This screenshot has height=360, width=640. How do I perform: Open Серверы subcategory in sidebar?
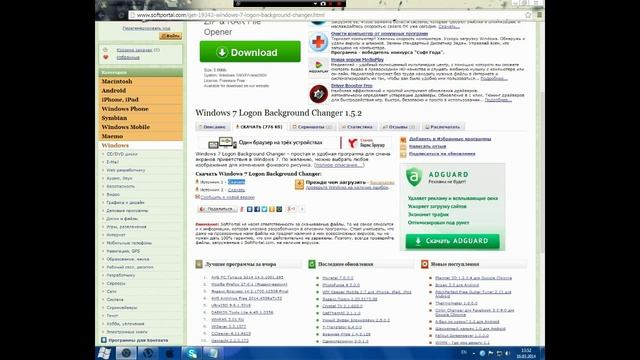116,283
